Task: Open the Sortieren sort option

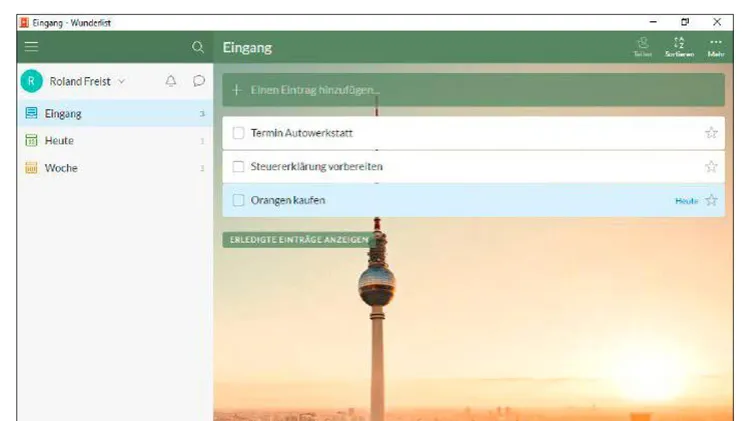Action: [x=679, y=47]
